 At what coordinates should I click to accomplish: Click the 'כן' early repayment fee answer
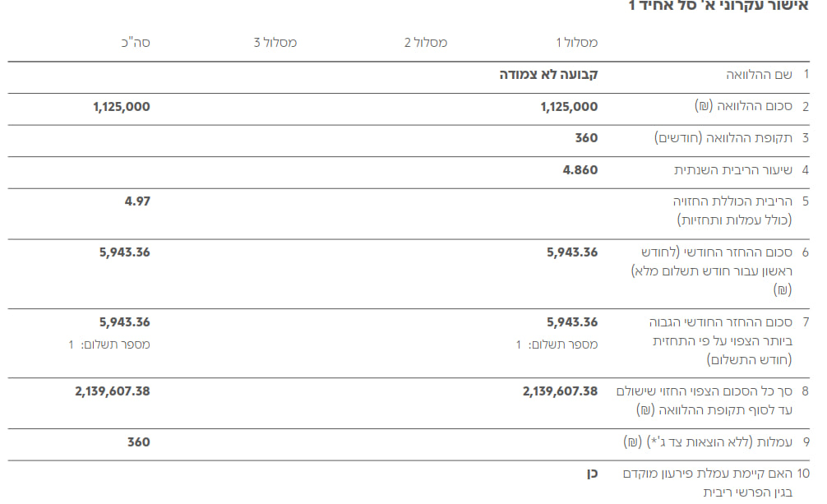[590, 474]
